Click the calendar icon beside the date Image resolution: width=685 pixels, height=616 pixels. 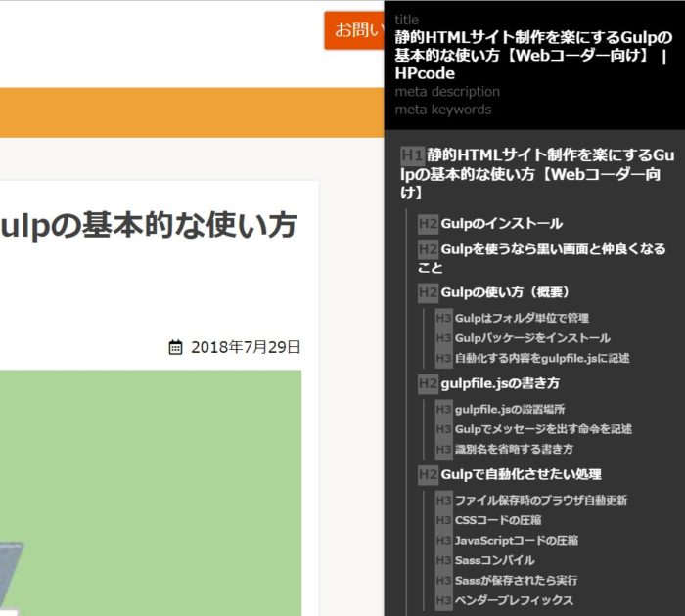[x=176, y=347]
